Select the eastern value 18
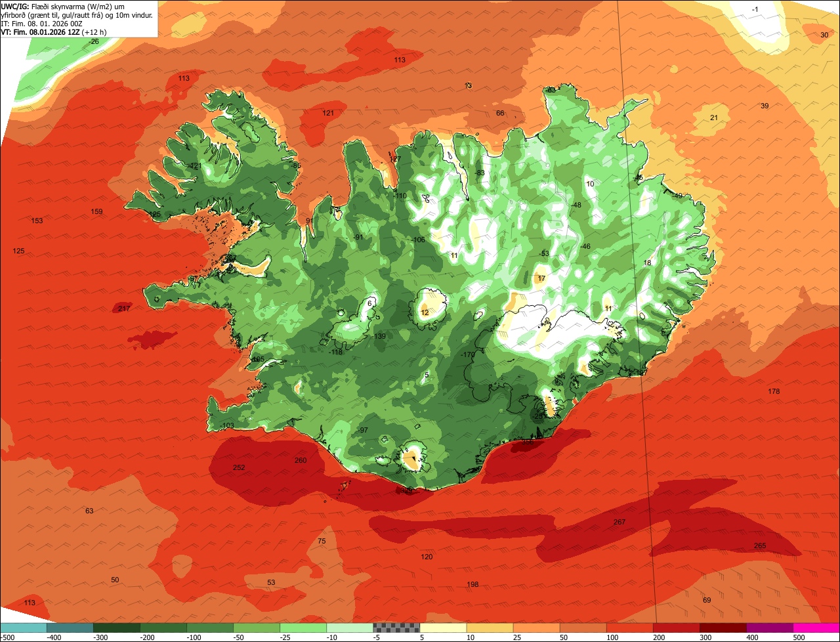Screen dimensions: 840x642 (x=648, y=263)
